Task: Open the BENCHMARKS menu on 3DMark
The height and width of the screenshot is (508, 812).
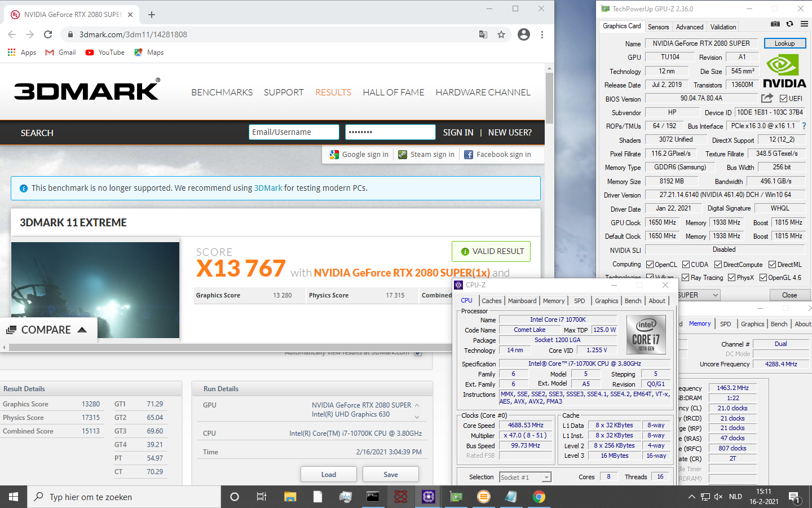Action: (x=222, y=92)
